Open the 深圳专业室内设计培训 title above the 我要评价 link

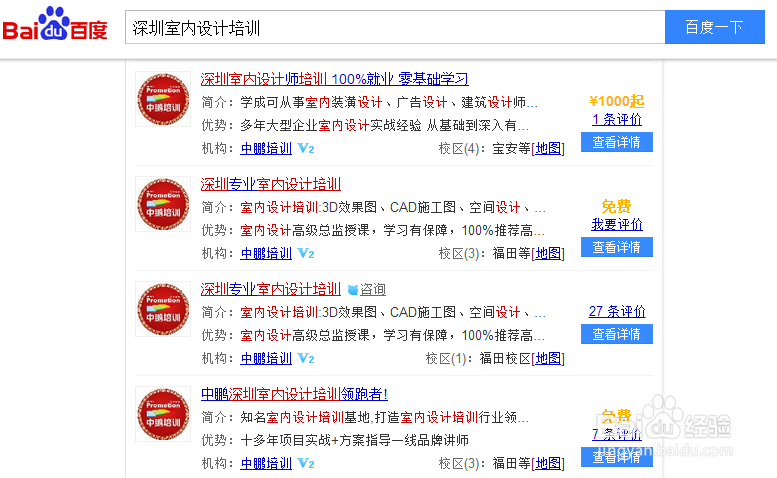pyautogui.click(x=271, y=184)
